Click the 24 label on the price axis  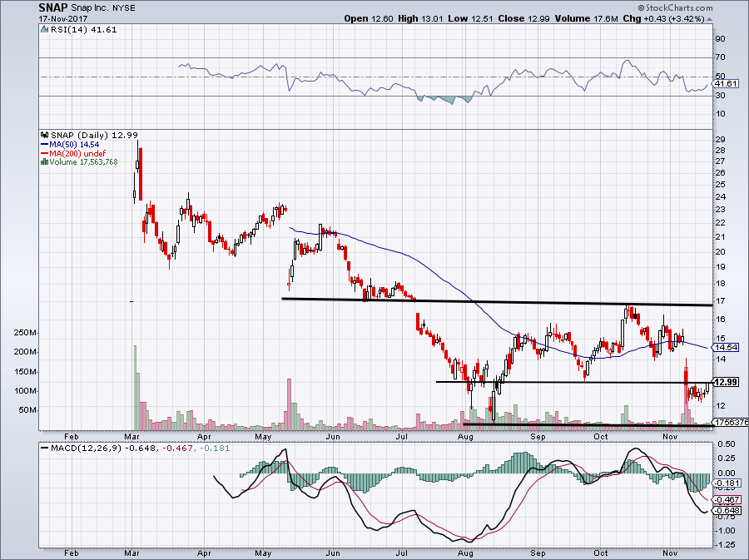pyautogui.click(x=720, y=196)
